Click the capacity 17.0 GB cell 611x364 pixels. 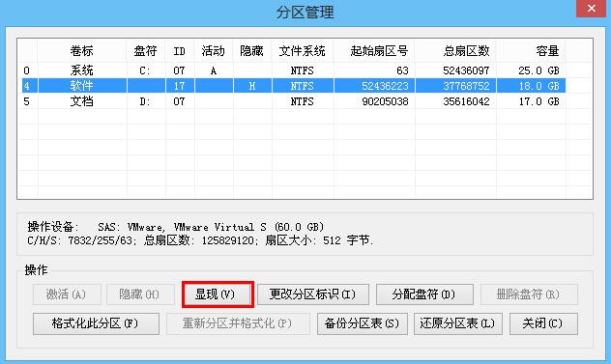[x=538, y=101]
